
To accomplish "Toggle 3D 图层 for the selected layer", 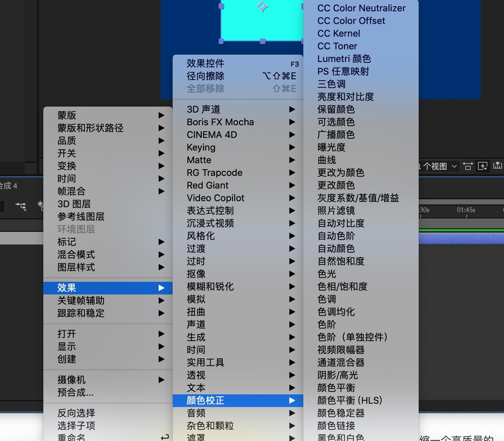I will (x=73, y=204).
